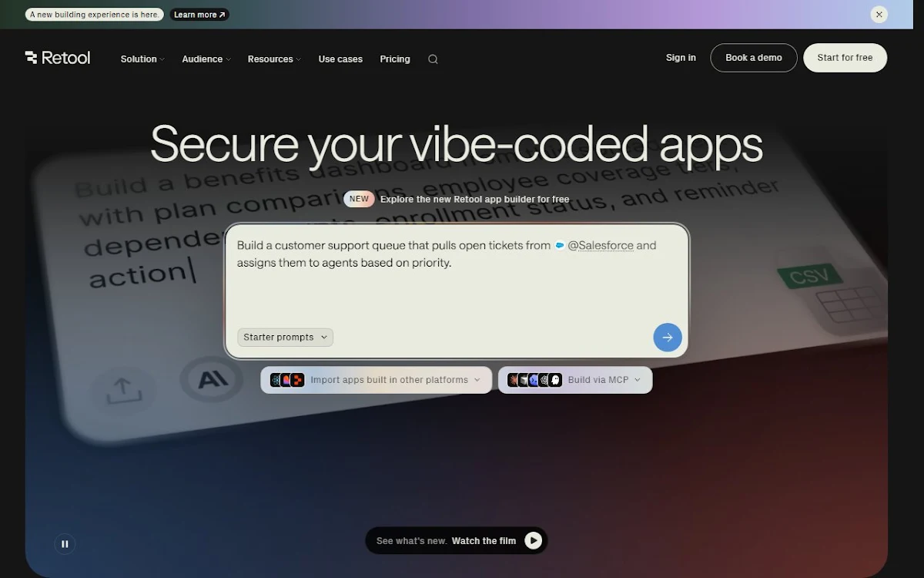
Task: Click the NEW badge
Action: [x=359, y=199]
